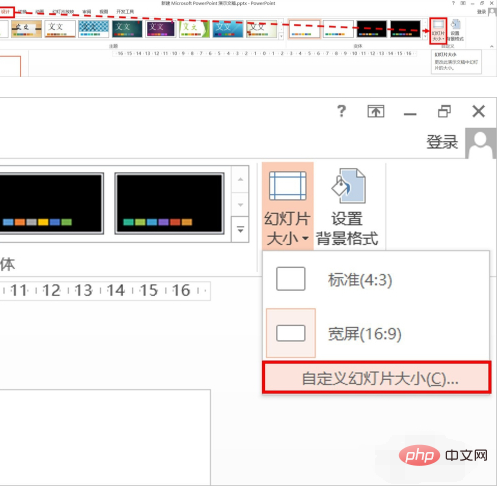The width and height of the screenshot is (498, 488).
Task: Click small 设置背景格式 icon in ribbon overview
Action: [456, 31]
